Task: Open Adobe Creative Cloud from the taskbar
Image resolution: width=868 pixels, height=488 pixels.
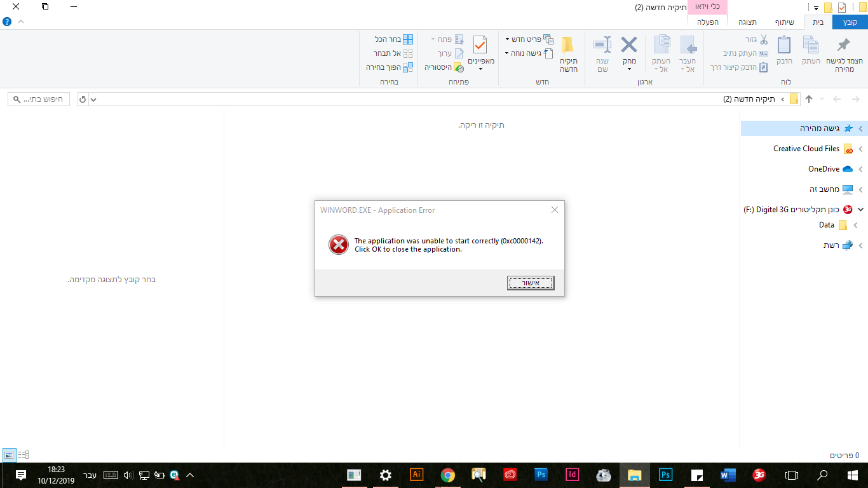Action: [510, 475]
